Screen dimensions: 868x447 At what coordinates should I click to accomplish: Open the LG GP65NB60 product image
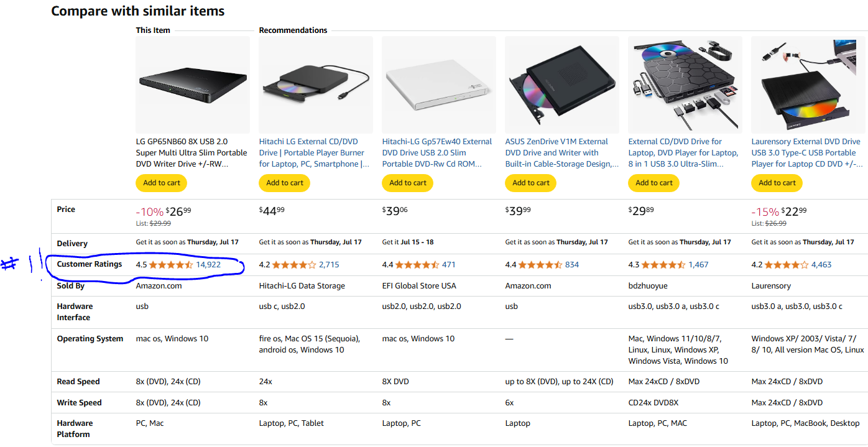(x=193, y=85)
